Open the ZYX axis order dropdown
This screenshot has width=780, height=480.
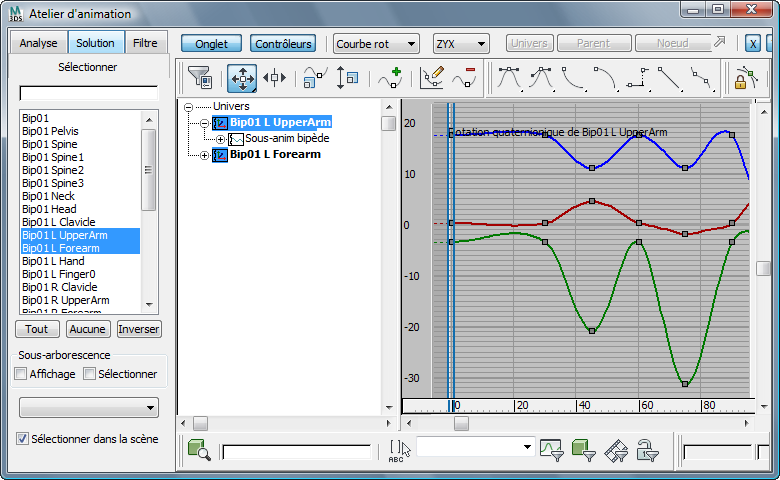click(461, 44)
